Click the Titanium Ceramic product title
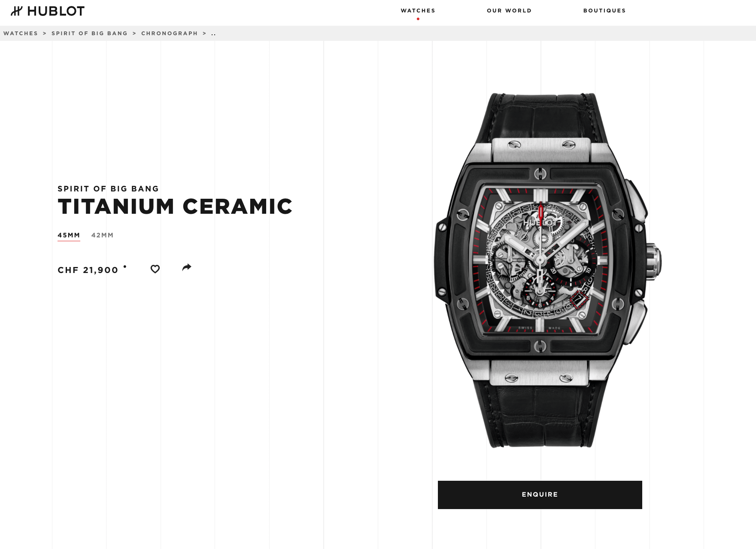This screenshot has height=549, width=756. coord(175,206)
